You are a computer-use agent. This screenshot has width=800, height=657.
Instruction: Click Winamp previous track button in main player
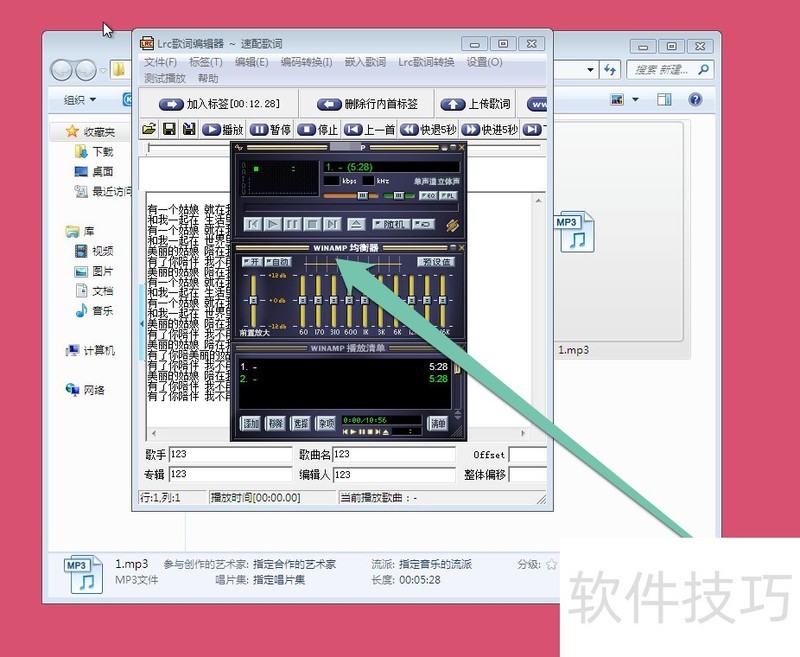(x=253, y=224)
